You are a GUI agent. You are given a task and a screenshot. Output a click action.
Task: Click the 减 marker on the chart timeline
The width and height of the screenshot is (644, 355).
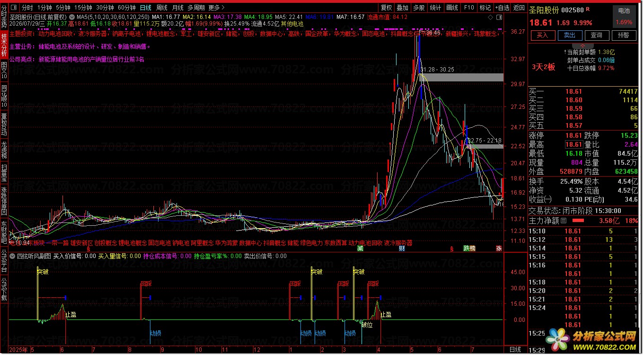[x=361, y=248]
